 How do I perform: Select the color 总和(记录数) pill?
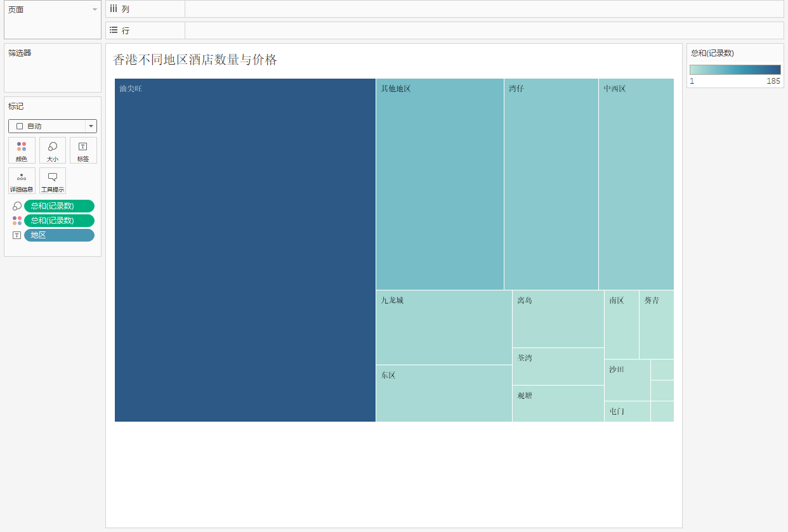click(x=59, y=221)
